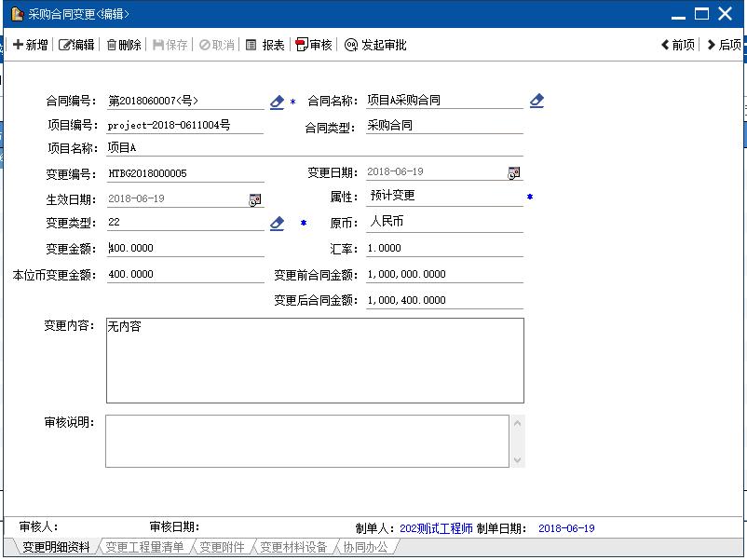Image resolution: width=747 pixels, height=560 pixels.
Task: Click eraser icon next to 合同编号 field
Action: coord(277,102)
